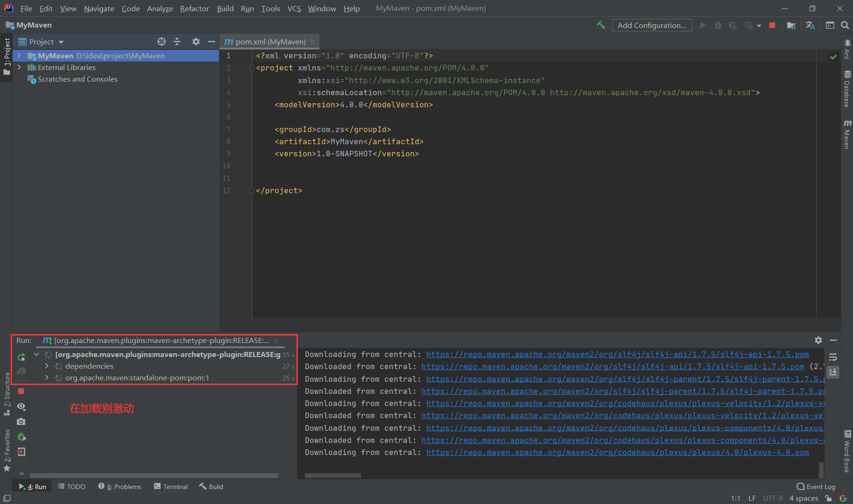The width and height of the screenshot is (853, 504).
Task: Expand the MyMaven project tree node
Action: pyautogui.click(x=19, y=56)
